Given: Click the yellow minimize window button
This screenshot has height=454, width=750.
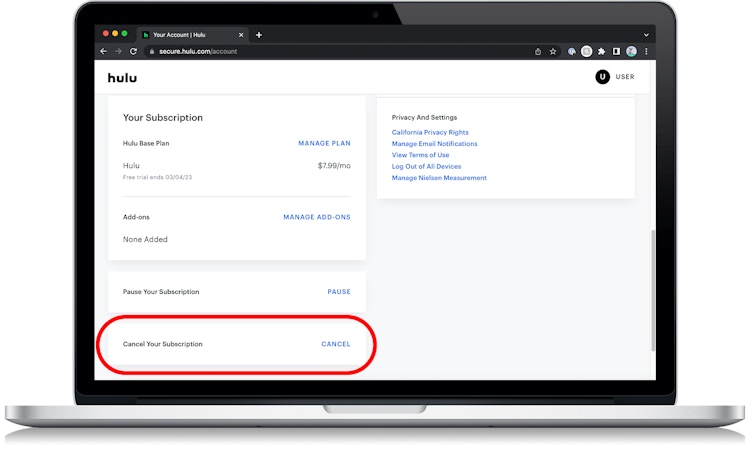Looking at the screenshot, I should pyautogui.click(x=115, y=33).
